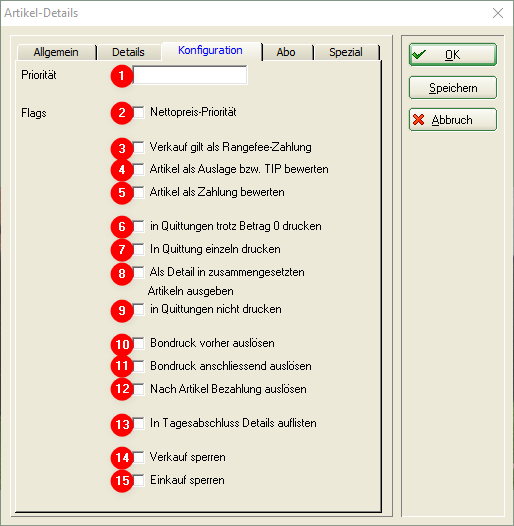
Task: Click the Speichern button
Action: pos(453,88)
